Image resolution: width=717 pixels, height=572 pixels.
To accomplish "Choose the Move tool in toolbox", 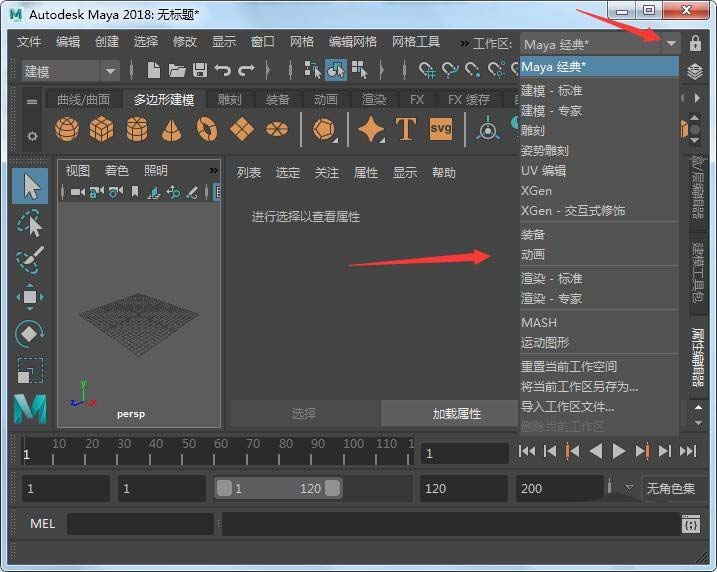I will point(30,297).
